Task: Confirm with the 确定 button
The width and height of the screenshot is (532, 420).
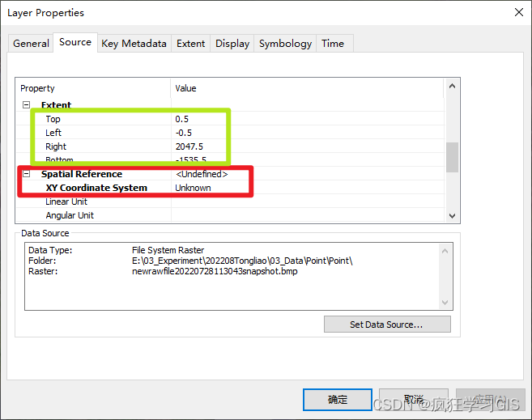Action: (338, 400)
